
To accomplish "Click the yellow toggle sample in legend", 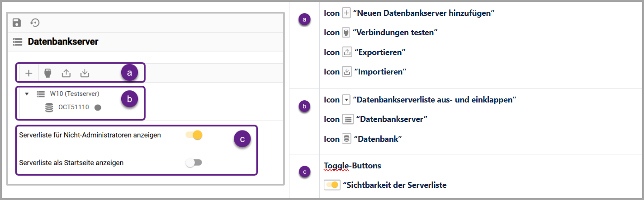I will (x=332, y=185).
